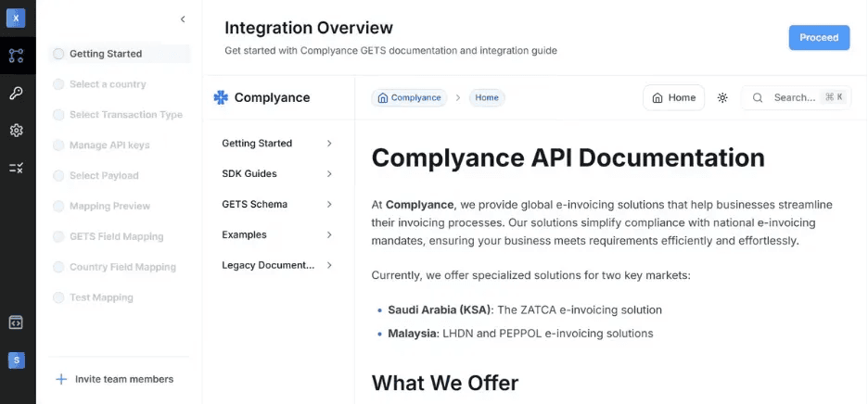Click the Search documentation field
The image size is (868, 404).
pyautogui.click(x=796, y=97)
